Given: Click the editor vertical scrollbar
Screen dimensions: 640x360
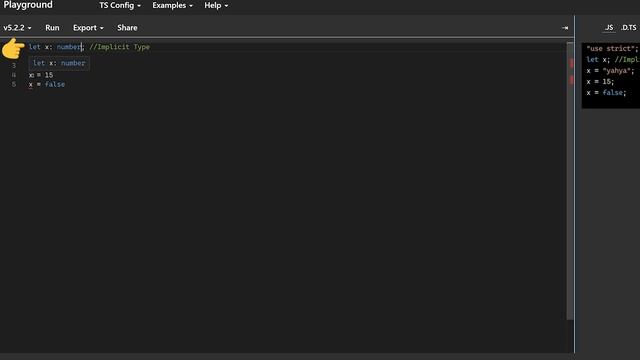Looking at the screenshot, I should [570, 180].
